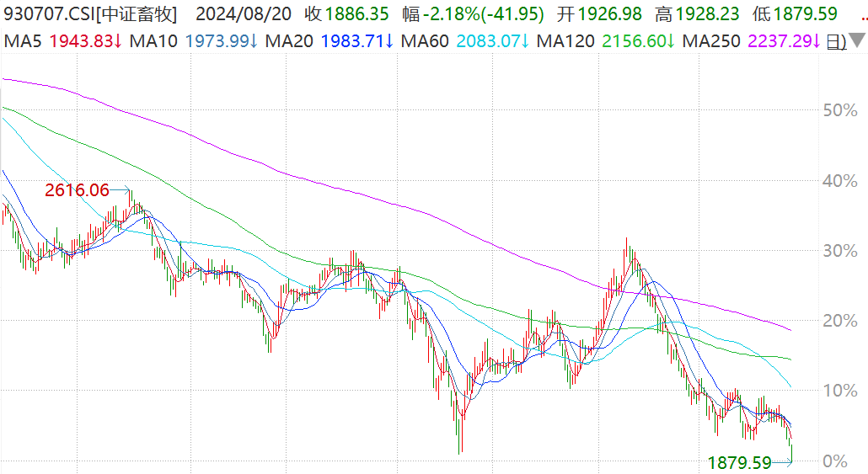868x474 pixels.
Task: Click the underlined 日 period link
Action: [835, 40]
